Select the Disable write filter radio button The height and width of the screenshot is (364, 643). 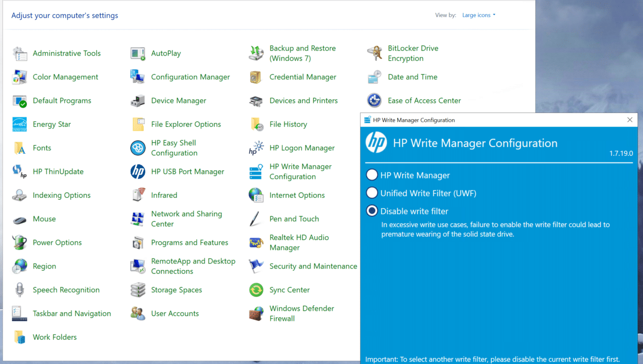[x=372, y=211]
